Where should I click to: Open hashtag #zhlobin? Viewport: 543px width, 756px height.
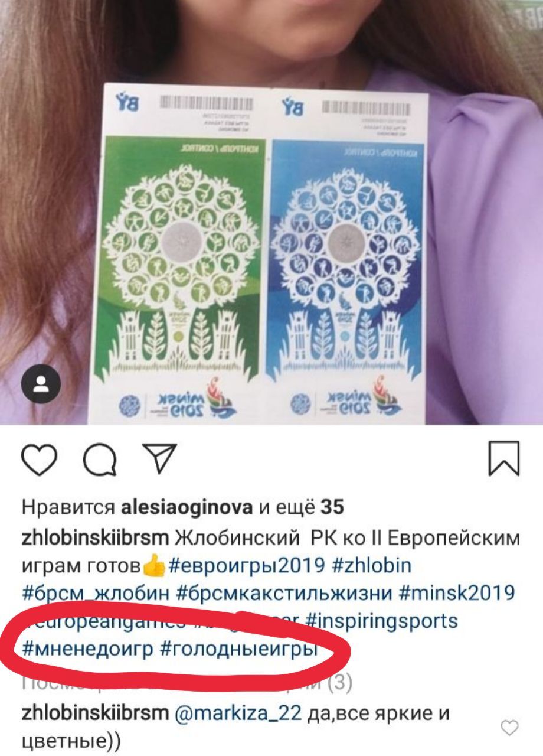click(372, 566)
